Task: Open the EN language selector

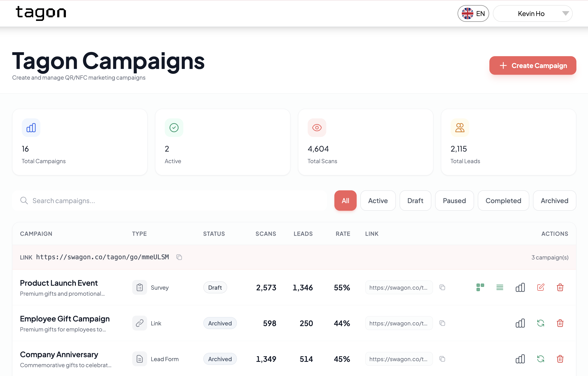Action: (x=473, y=13)
